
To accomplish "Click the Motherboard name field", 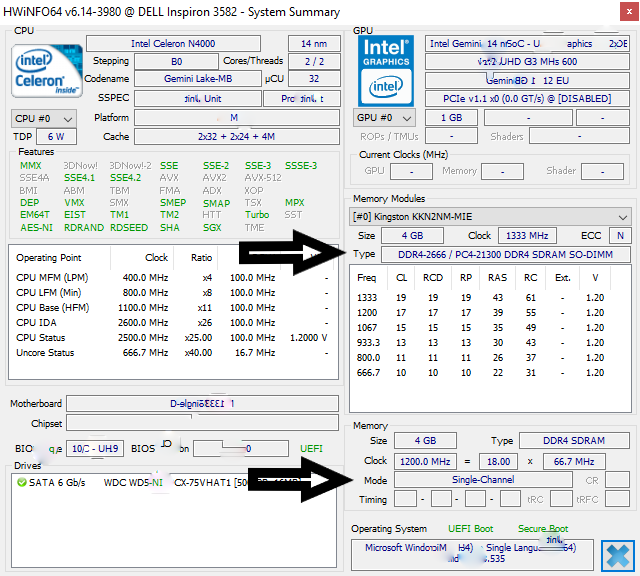I will tap(202, 404).
